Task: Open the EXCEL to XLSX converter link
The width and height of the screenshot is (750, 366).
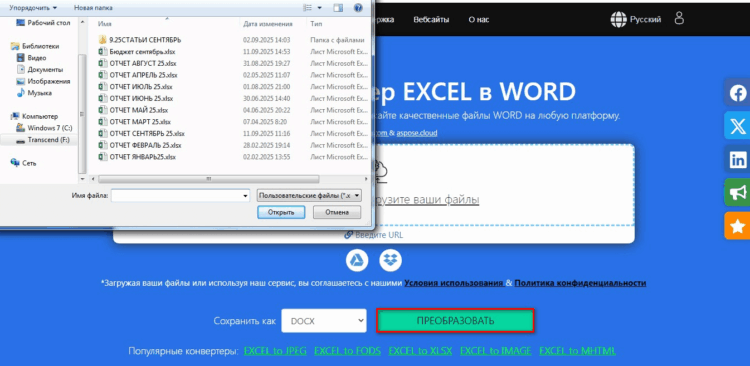Action: pos(420,351)
